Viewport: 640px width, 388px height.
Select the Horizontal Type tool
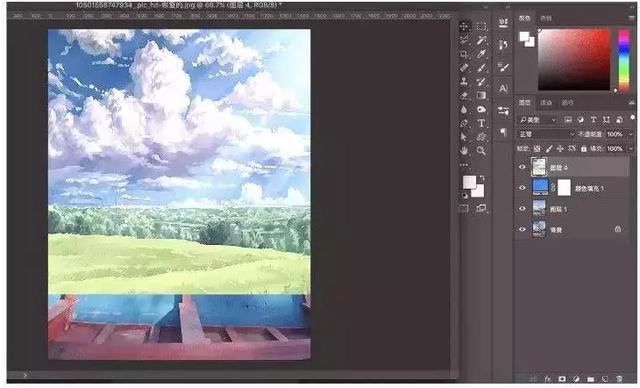(482, 123)
